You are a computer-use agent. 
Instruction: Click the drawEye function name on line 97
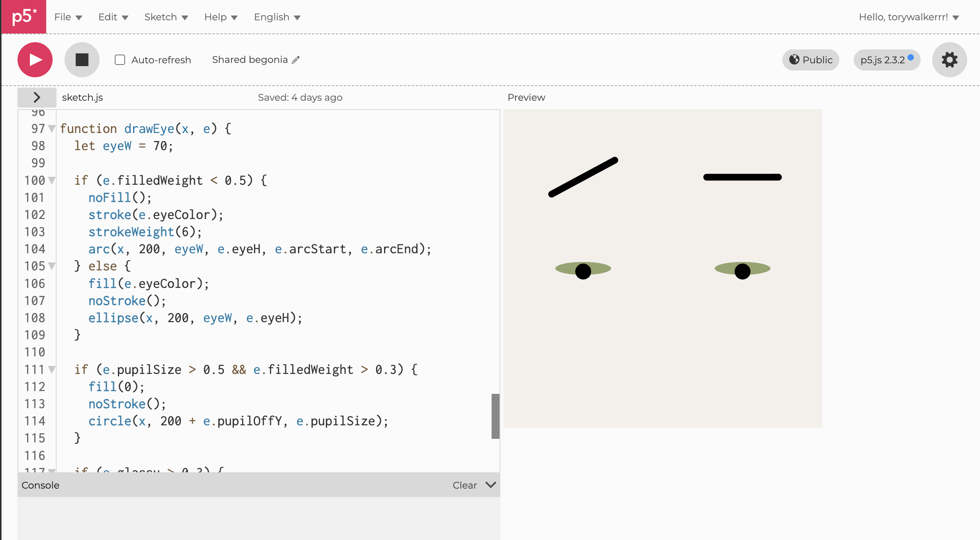point(149,129)
